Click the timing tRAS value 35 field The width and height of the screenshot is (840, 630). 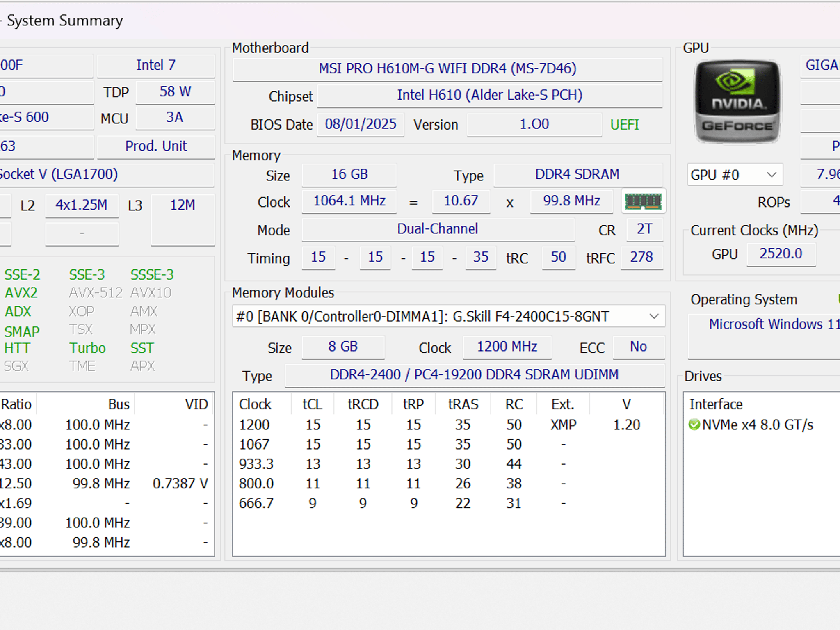[x=481, y=258]
